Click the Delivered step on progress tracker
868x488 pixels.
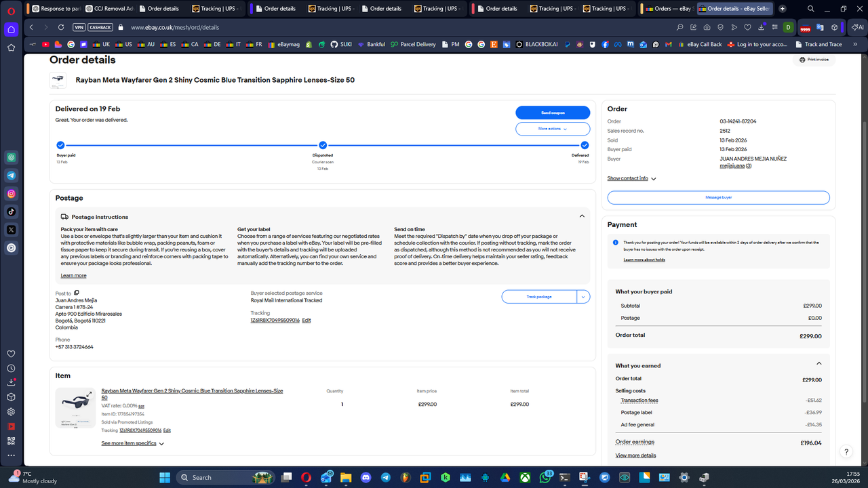point(585,145)
